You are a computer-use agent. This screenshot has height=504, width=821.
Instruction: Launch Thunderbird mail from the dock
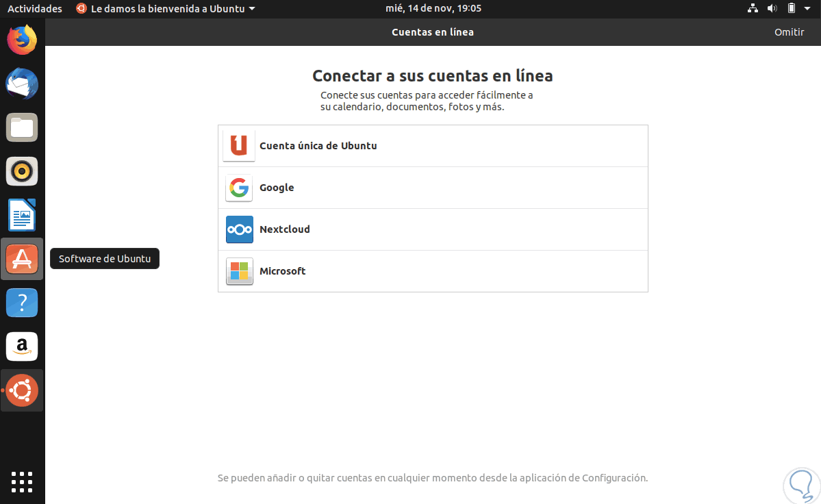click(22, 84)
